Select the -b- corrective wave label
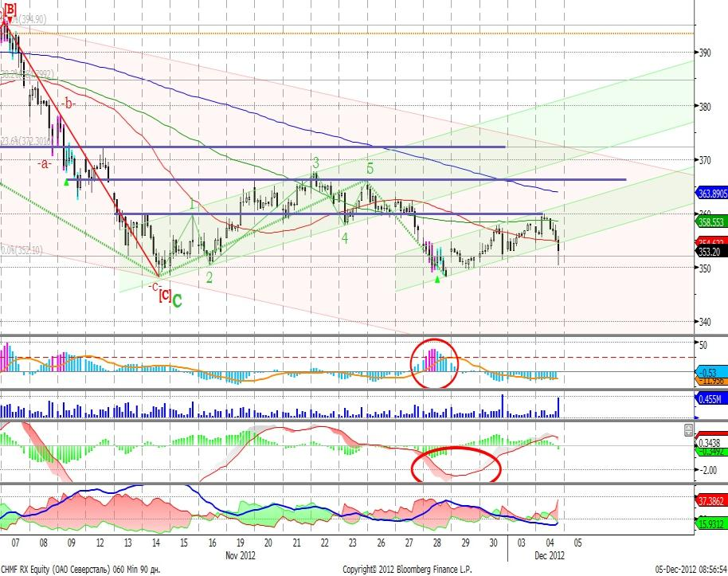 (69, 104)
